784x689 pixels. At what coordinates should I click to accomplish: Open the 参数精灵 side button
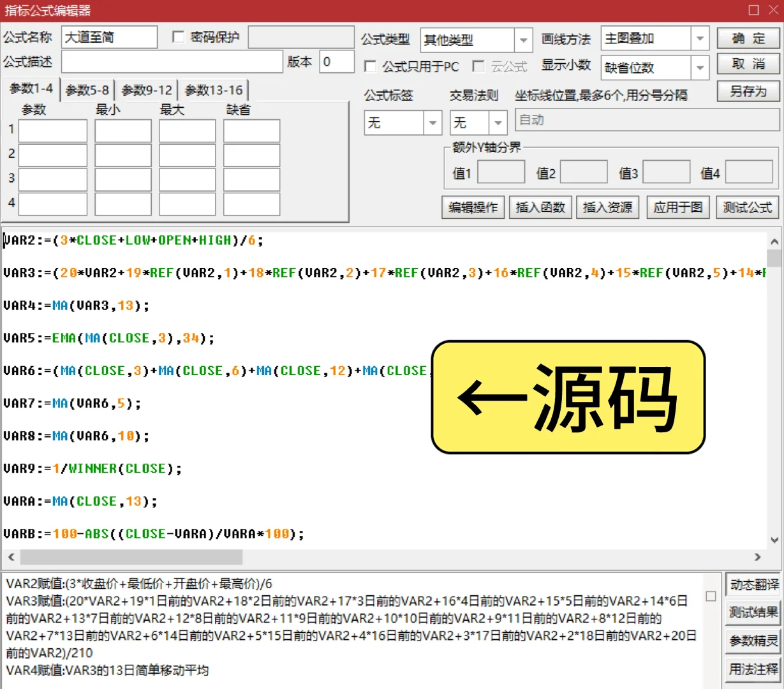click(x=754, y=641)
